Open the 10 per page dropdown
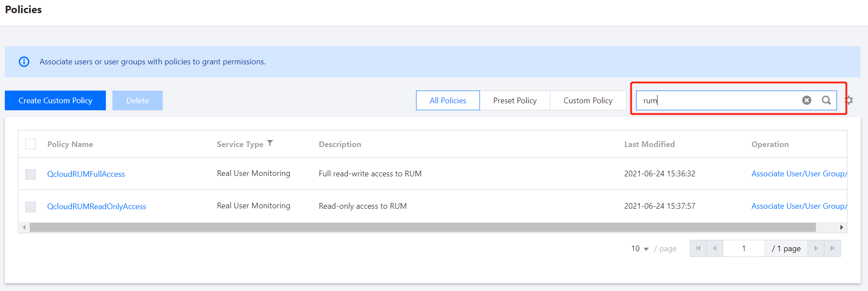This screenshot has height=291, width=868. tap(640, 249)
